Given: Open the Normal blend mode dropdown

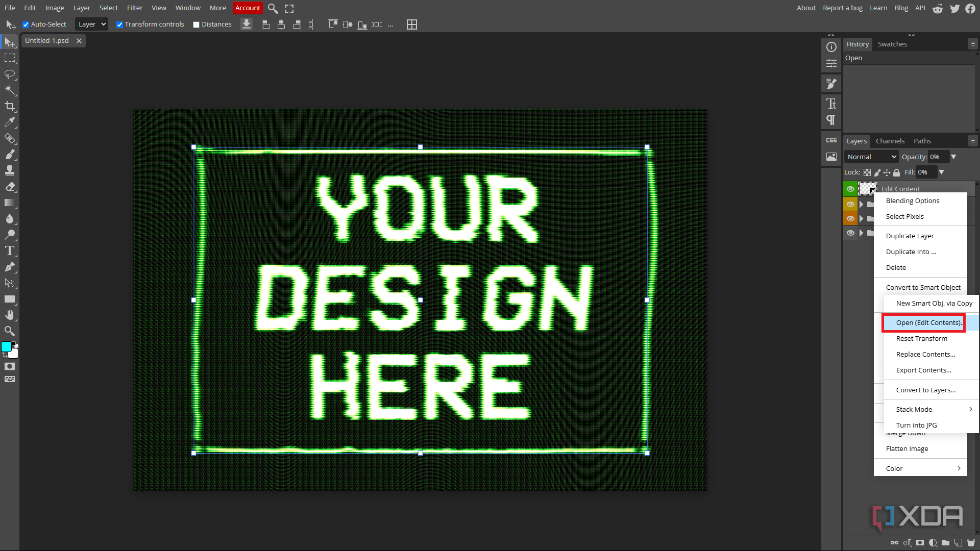Looking at the screenshot, I should coord(871,157).
